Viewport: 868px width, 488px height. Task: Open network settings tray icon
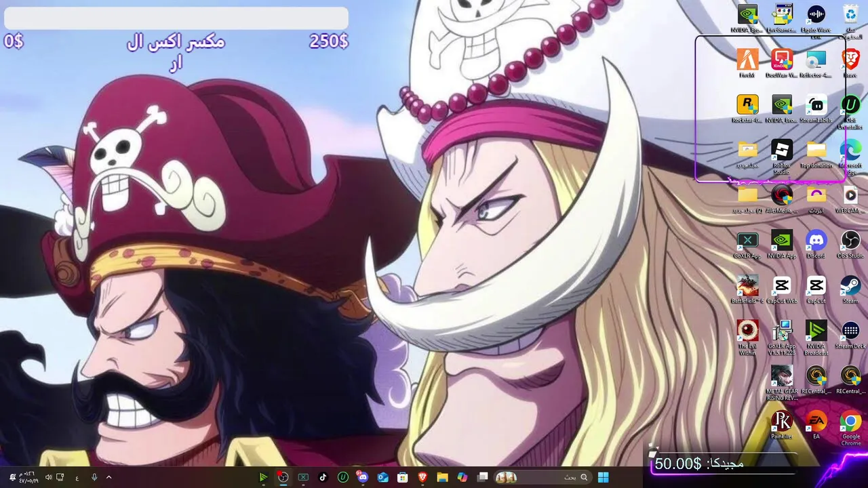coord(60,477)
